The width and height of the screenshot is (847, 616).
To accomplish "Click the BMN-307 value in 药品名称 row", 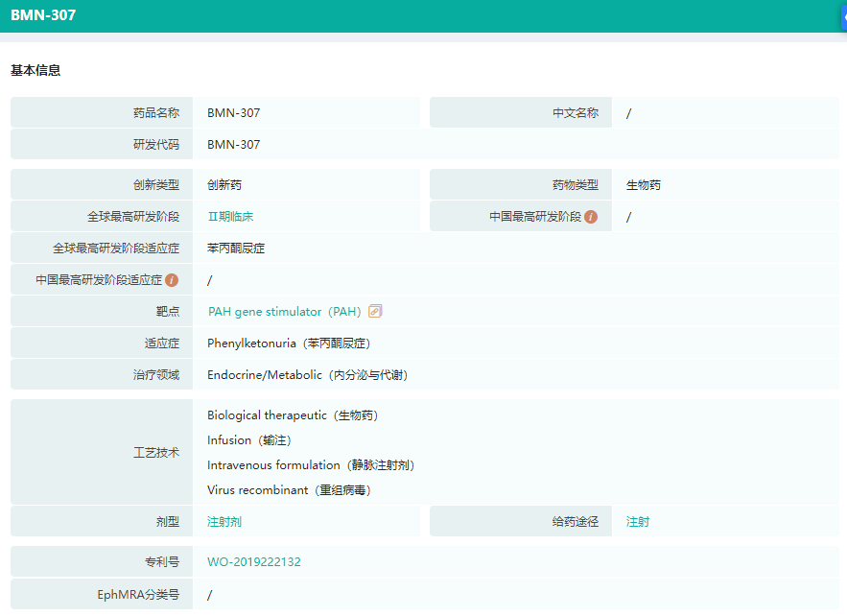I will pos(233,113).
